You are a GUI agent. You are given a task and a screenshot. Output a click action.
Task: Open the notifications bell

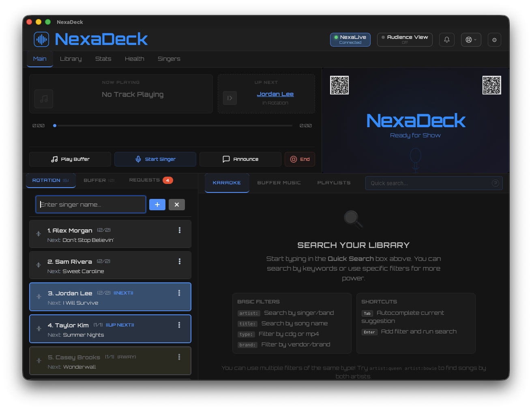tap(446, 40)
